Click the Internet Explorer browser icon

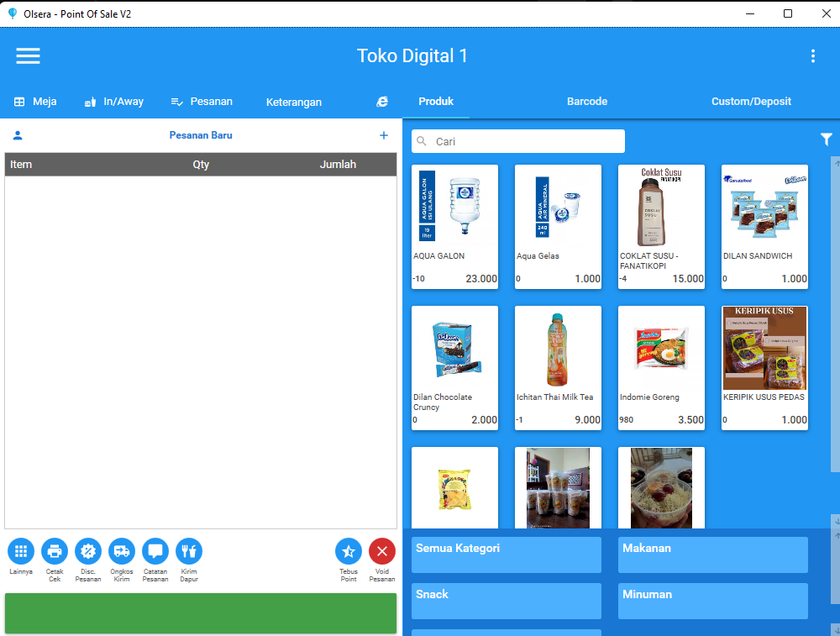382,102
